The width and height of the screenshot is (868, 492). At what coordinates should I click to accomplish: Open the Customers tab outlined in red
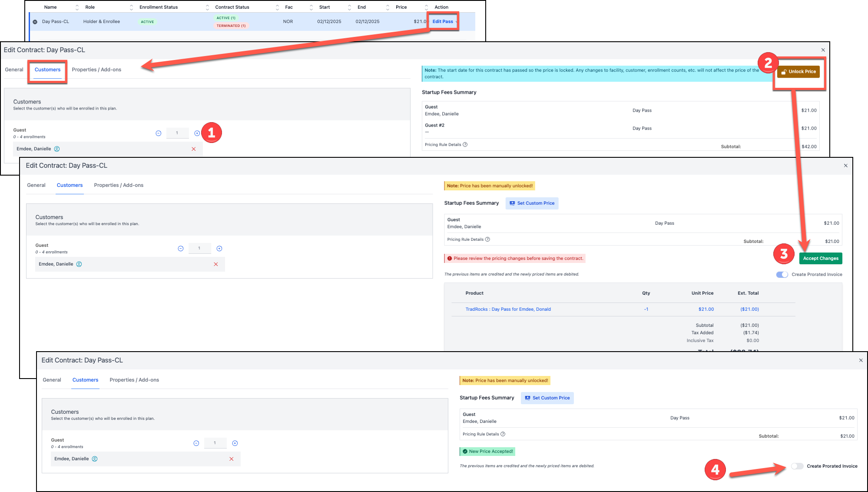(47, 70)
